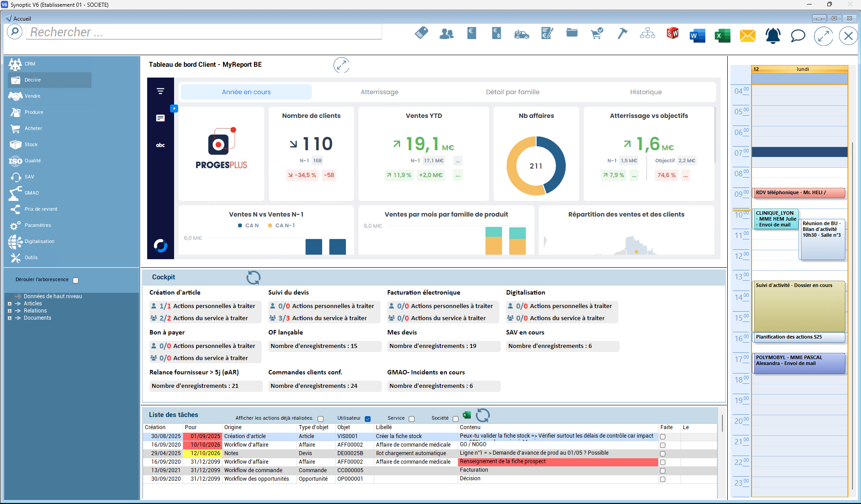Click the dollar document toolbar icon
Image resolution: width=861 pixels, height=504 pixels.
(x=496, y=33)
